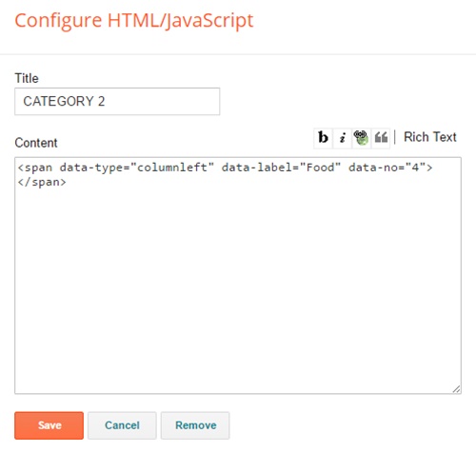Click the textarea resize handle corner
Image resolution: width=476 pixels, height=454 pixels.
(456, 389)
